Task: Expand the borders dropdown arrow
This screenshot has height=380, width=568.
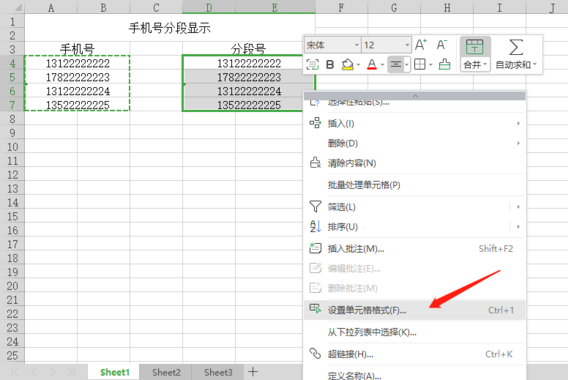Action: (x=431, y=65)
